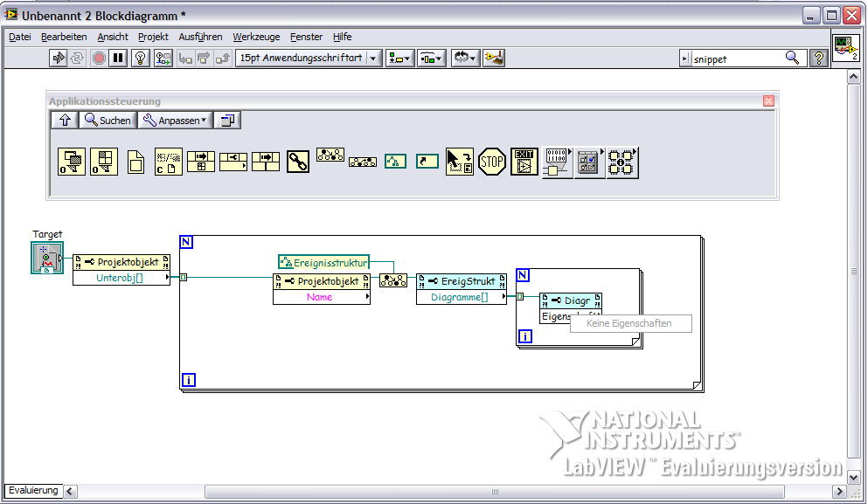This screenshot has height=504, width=868.
Task: Open the Reorder dropdown
Action: 464,59
